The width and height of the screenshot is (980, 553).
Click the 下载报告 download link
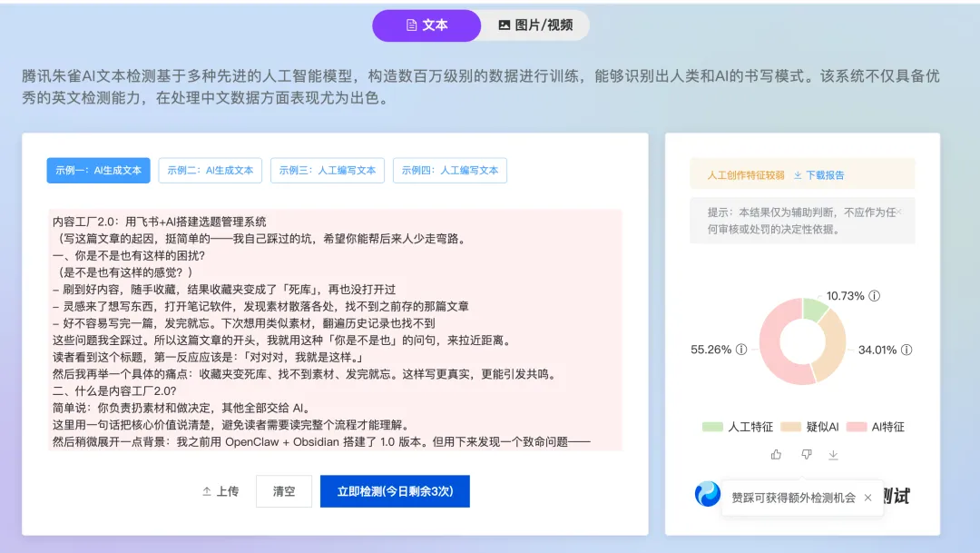[x=818, y=175]
